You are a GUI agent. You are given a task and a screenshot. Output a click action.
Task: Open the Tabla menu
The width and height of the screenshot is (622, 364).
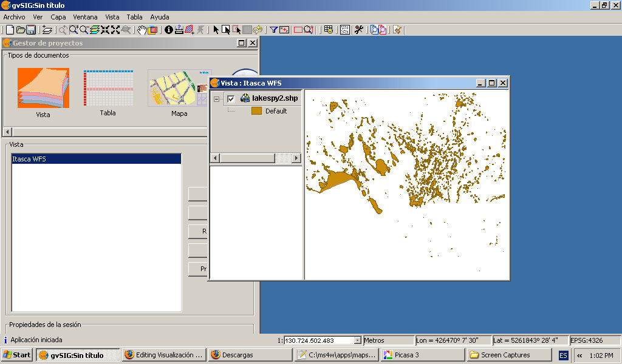point(134,17)
